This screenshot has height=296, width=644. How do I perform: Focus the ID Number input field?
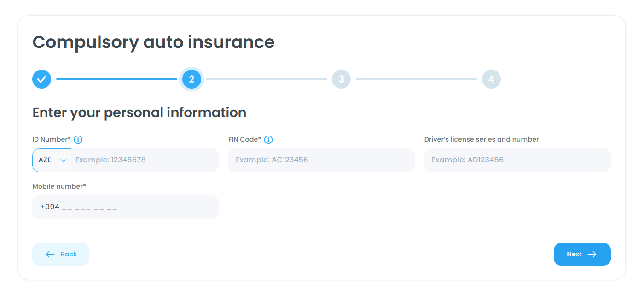145,160
